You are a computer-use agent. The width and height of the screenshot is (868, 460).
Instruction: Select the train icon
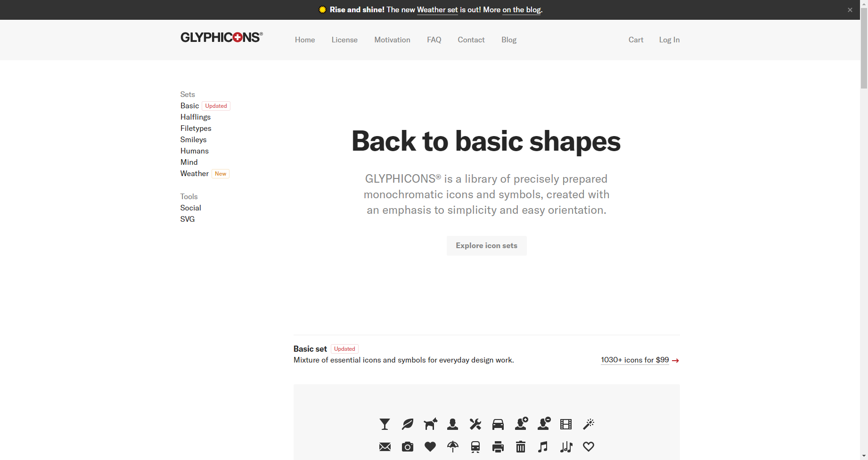coord(475,447)
